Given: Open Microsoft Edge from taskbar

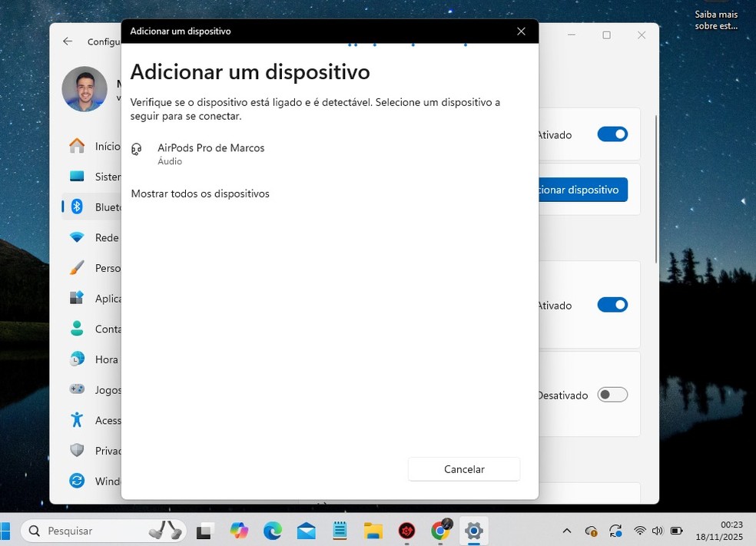Looking at the screenshot, I should click(273, 531).
